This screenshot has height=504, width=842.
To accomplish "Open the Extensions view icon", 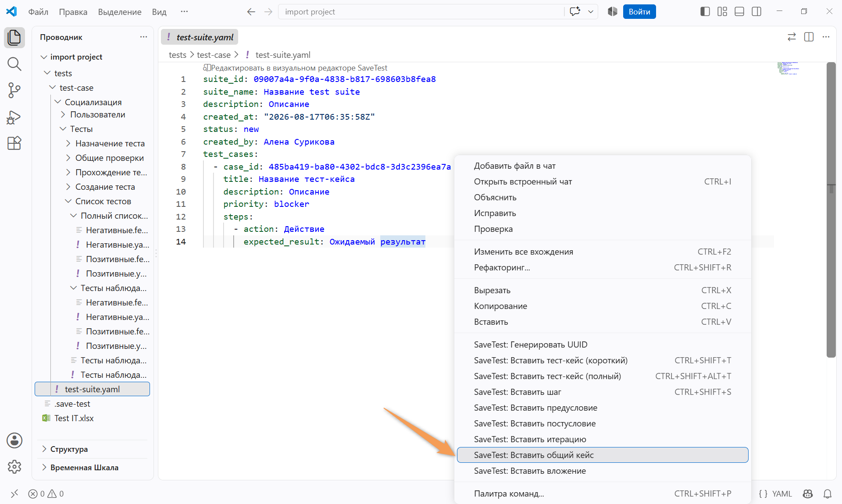I will (x=14, y=143).
